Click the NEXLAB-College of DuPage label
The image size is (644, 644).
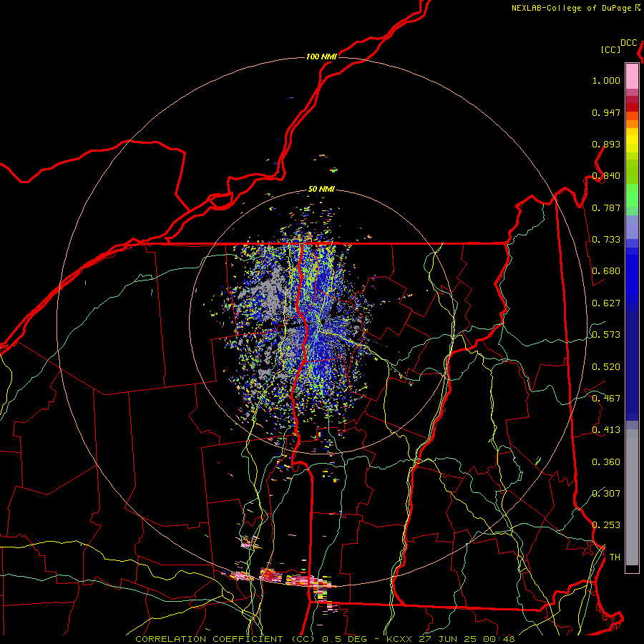pyautogui.click(x=571, y=8)
